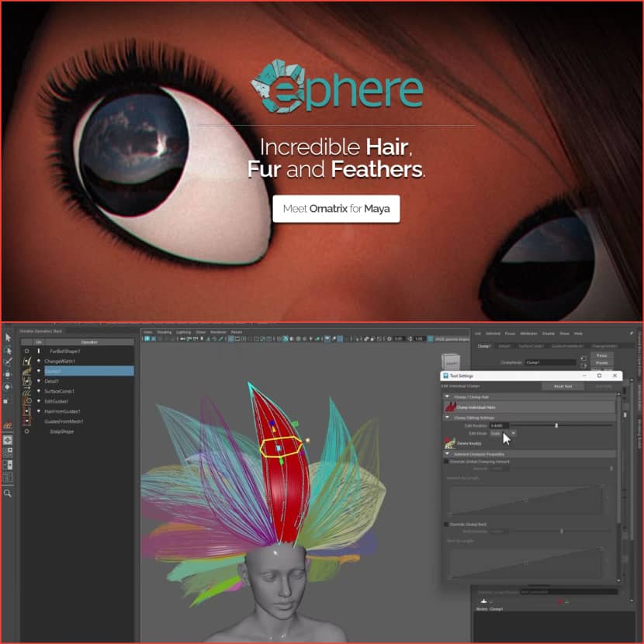Collapse the Selected Clump(s) Properties section
Viewport: 644px width, 644px height.
(x=447, y=454)
